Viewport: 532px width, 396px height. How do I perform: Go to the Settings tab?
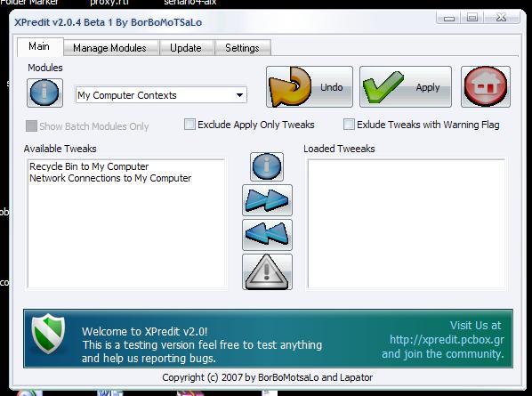click(242, 48)
